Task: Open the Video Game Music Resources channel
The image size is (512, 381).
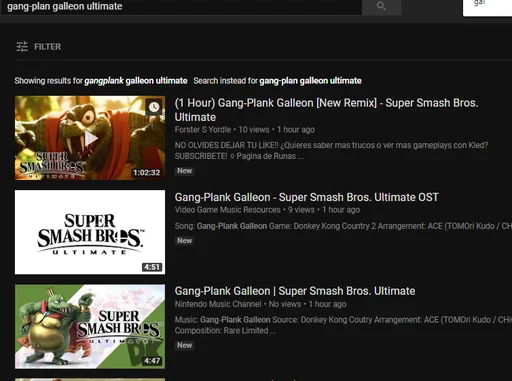Action: coord(228,210)
